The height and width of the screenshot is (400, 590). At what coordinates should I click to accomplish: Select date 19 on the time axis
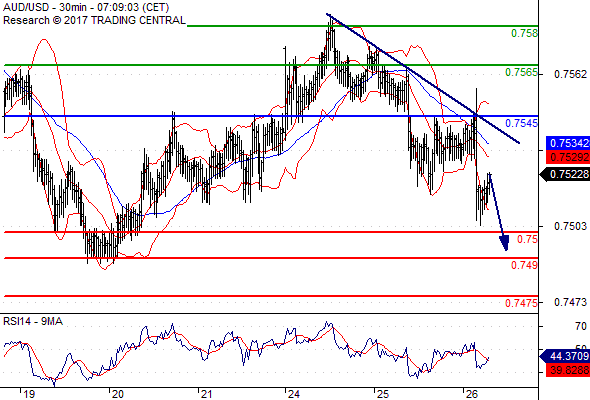point(29,394)
